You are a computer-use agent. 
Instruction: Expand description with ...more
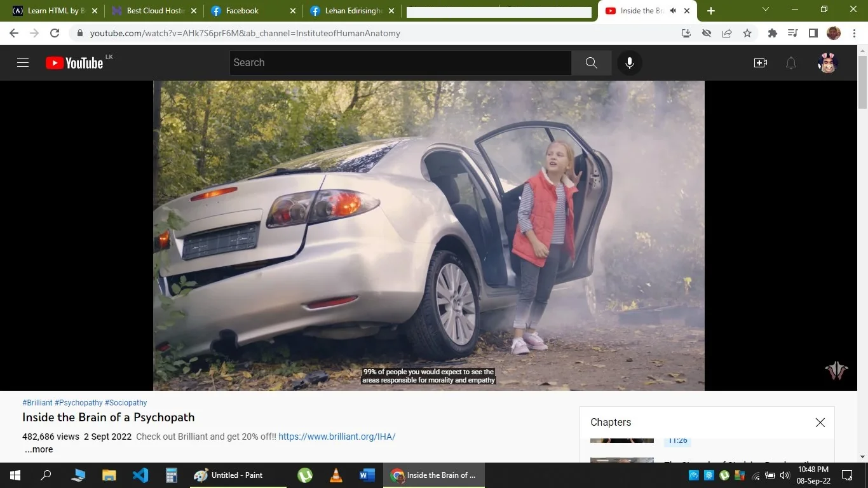point(39,449)
